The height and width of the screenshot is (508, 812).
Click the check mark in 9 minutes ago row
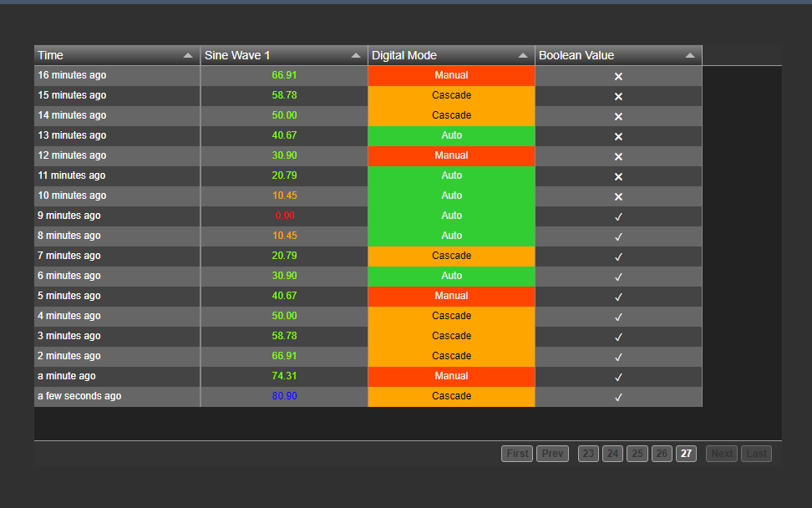pyautogui.click(x=618, y=216)
